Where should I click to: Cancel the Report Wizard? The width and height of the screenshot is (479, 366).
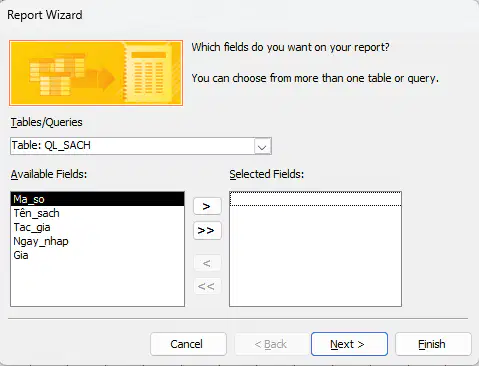(x=188, y=344)
